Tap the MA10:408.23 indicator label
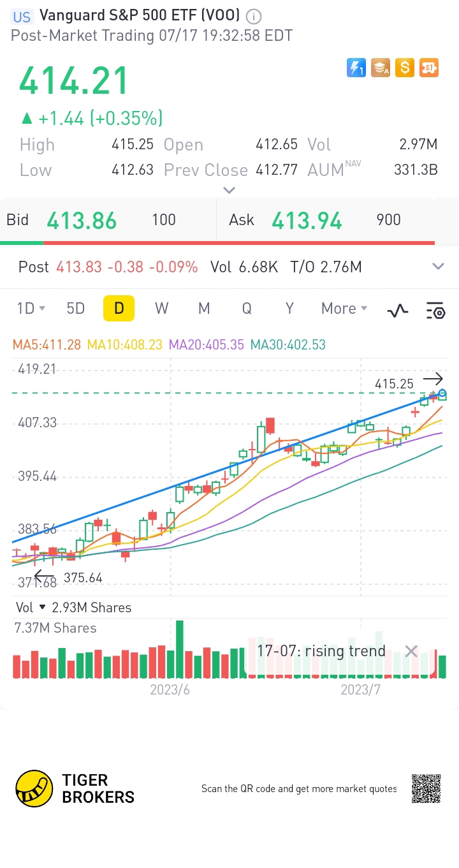459x868 pixels. point(124,345)
